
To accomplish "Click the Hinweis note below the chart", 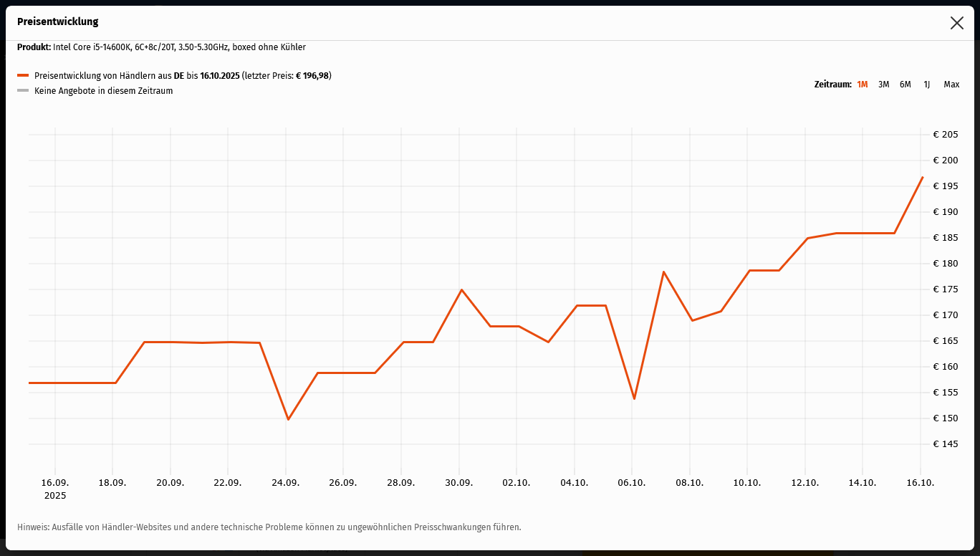I will point(269,527).
